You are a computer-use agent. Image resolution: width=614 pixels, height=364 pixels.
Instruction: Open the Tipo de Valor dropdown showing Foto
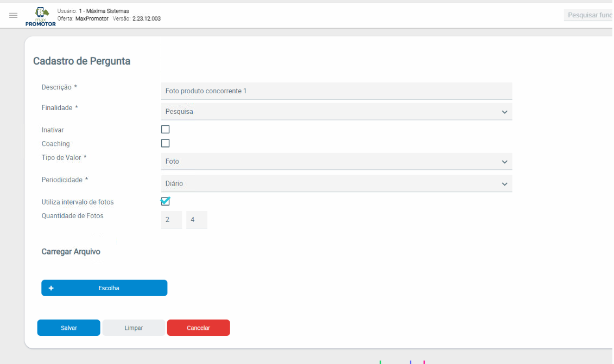[337, 161]
